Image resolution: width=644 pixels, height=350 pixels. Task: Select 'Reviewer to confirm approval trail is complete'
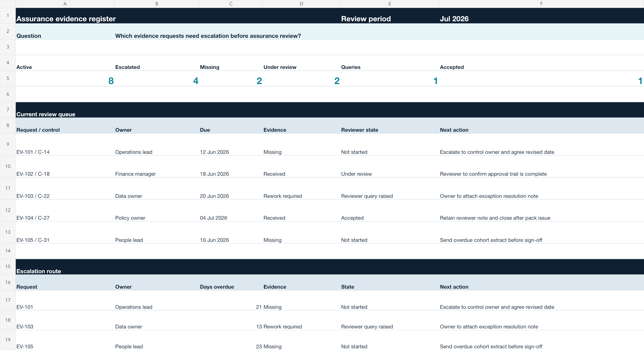[541, 166]
